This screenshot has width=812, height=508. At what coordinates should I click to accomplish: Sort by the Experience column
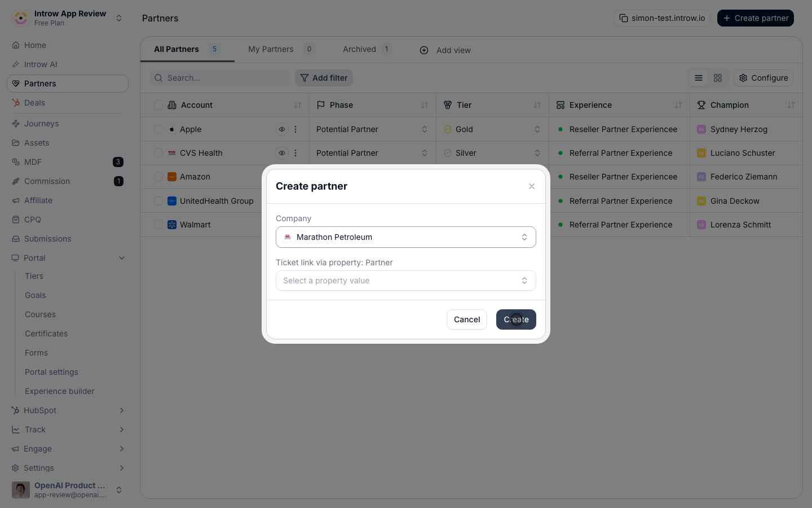point(678,105)
